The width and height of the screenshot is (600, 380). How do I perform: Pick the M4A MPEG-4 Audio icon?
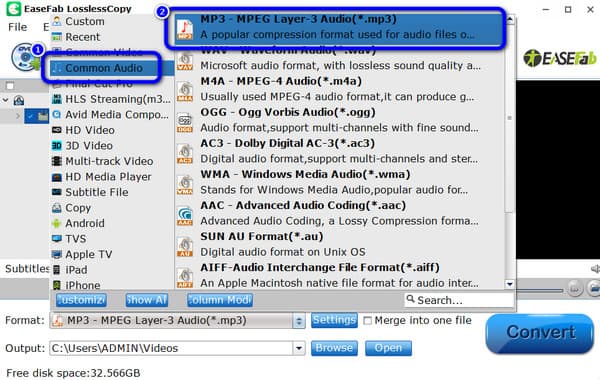click(x=185, y=91)
